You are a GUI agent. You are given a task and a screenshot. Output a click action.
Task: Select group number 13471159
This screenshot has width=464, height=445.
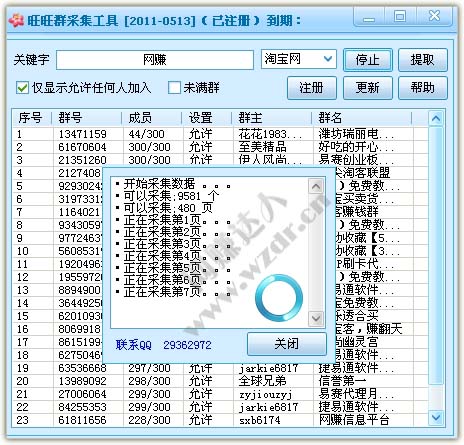[82, 134]
